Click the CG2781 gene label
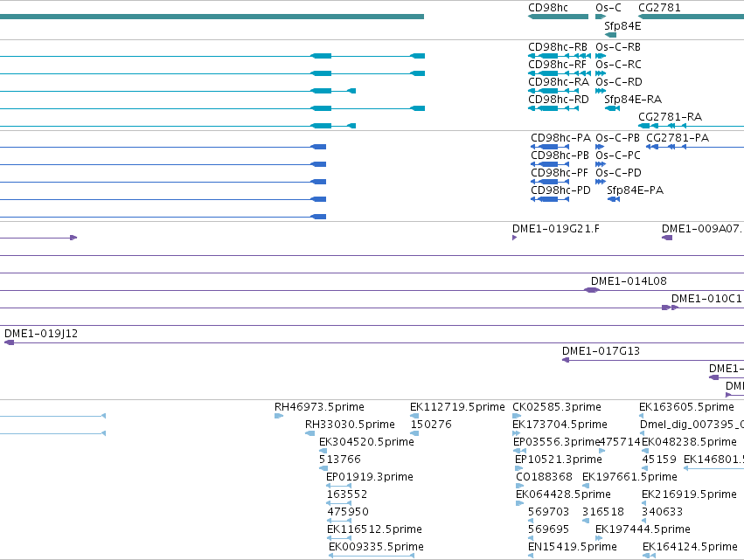The image size is (744, 560). pos(659,8)
